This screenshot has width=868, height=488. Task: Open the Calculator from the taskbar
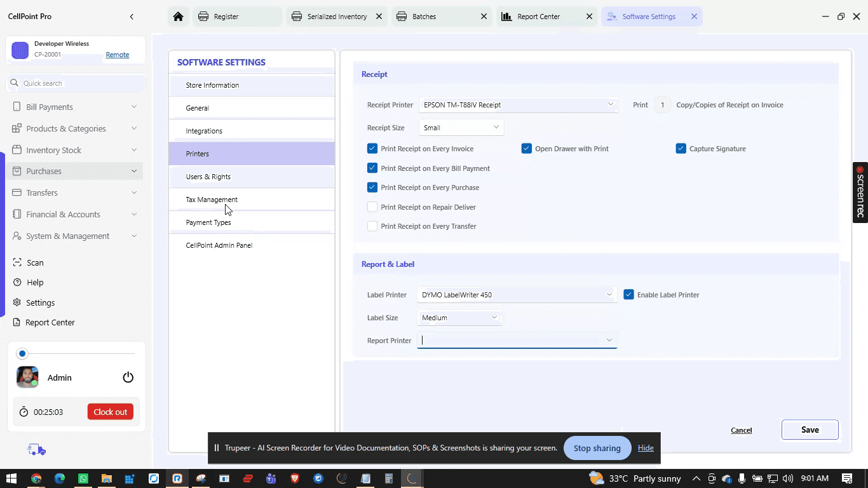[x=389, y=478]
